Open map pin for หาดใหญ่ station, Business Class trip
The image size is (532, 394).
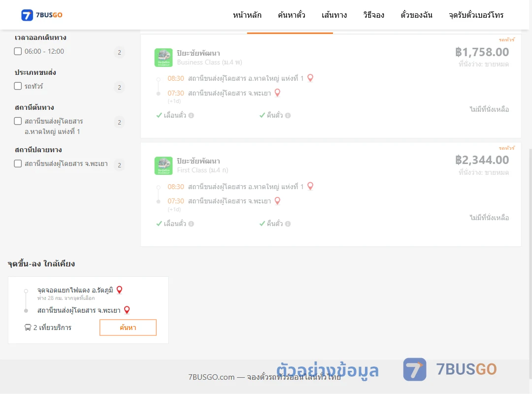point(310,78)
